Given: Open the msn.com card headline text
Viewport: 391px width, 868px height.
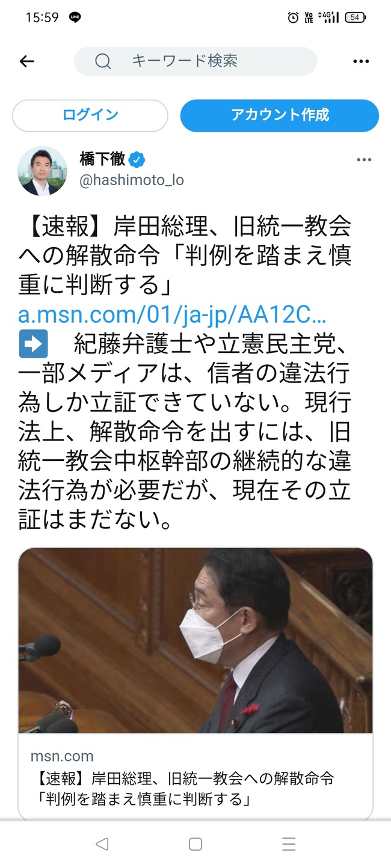Looking at the screenshot, I should click(x=182, y=789).
